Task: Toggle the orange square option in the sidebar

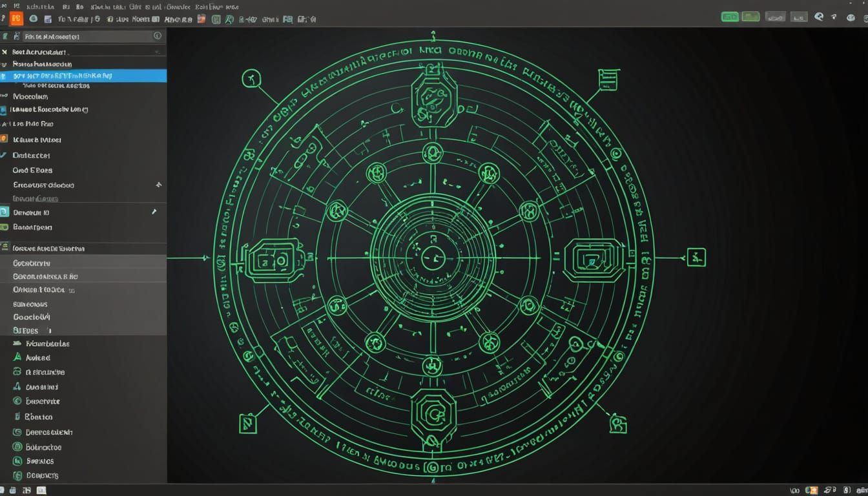Action: pyautogui.click(x=5, y=139)
